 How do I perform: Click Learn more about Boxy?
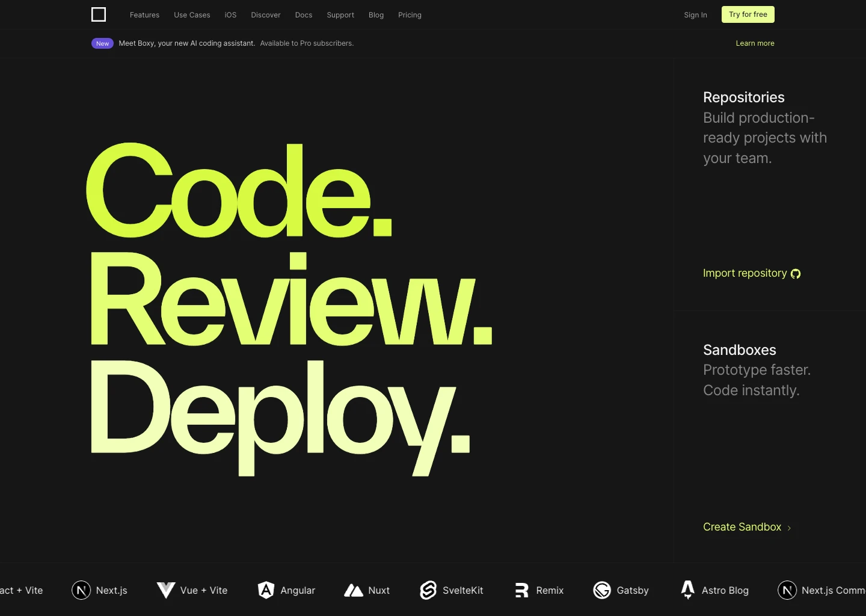coord(755,43)
